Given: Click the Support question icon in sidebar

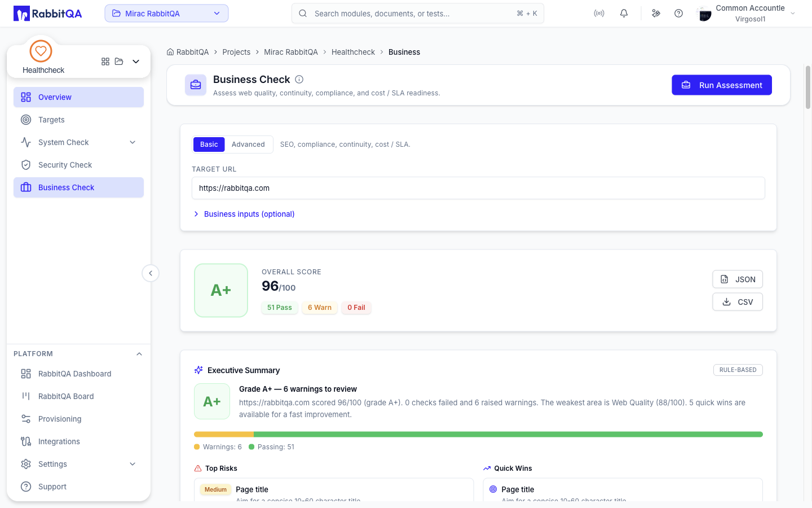Looking at the screenshot, I should [x=26, y=487].
